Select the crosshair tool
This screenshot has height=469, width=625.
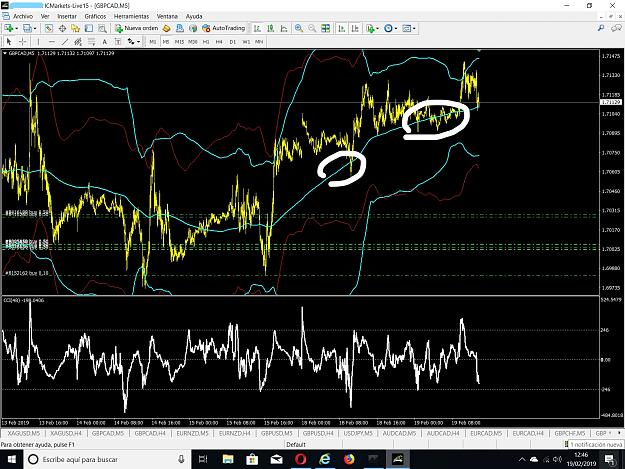click(x=23, y=41)
